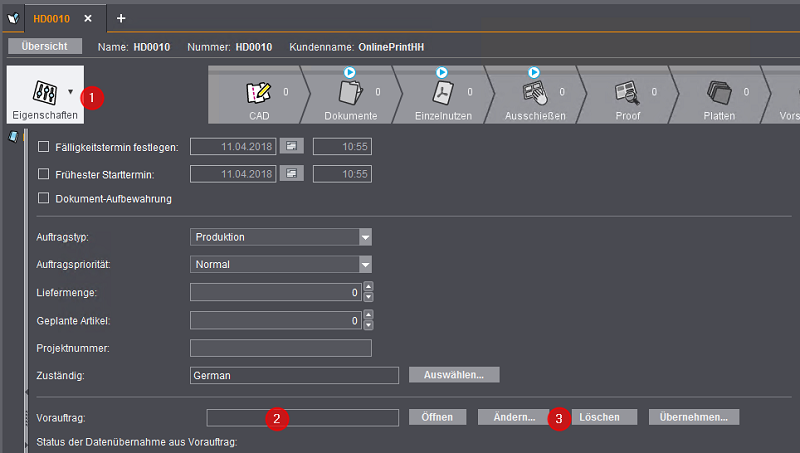Select the Ausschießen workflow step
Image resolution: width=800 pixels, height=453 pixels.
pos(533,93)
